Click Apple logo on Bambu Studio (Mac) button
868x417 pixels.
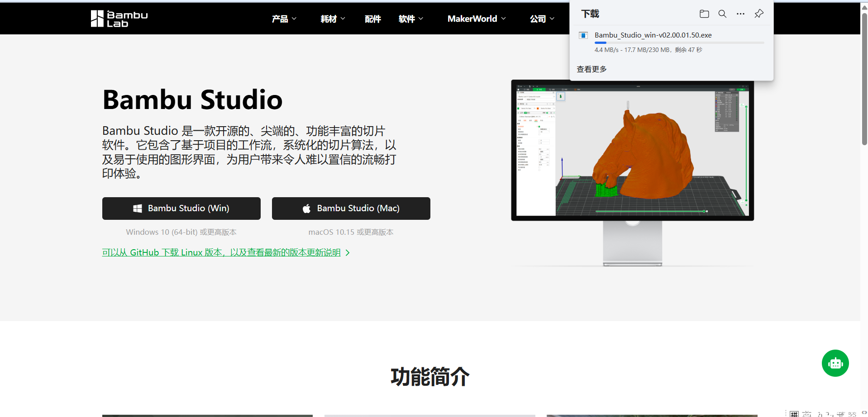click(x=306, y=208)
